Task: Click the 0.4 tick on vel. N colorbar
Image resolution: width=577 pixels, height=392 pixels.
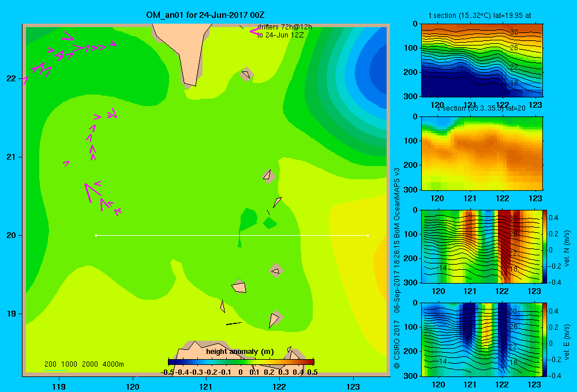Action: coord(553,218)
